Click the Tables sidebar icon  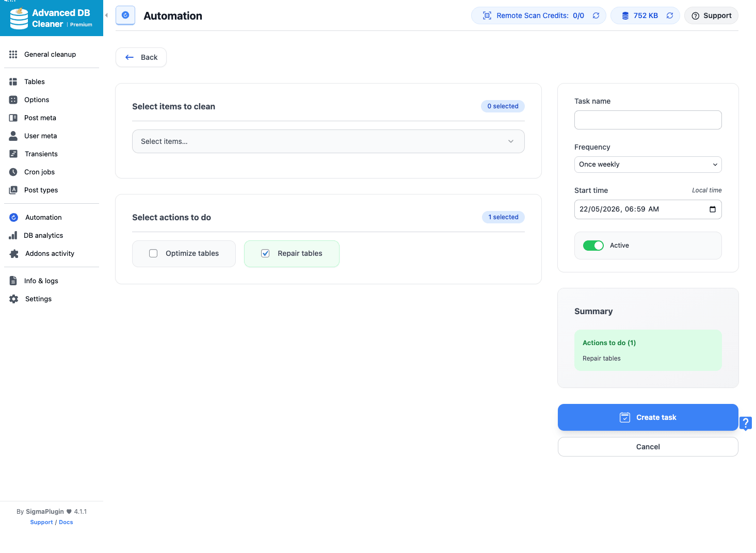13,82
